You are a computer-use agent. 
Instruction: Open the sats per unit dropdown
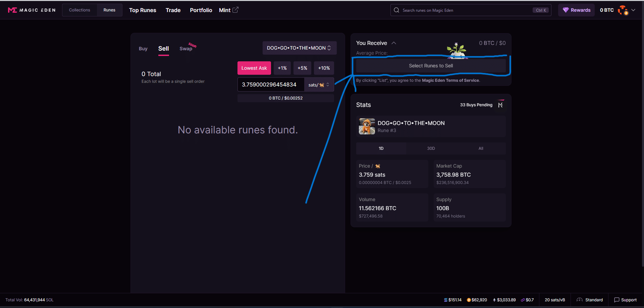(x=319, y=85)
